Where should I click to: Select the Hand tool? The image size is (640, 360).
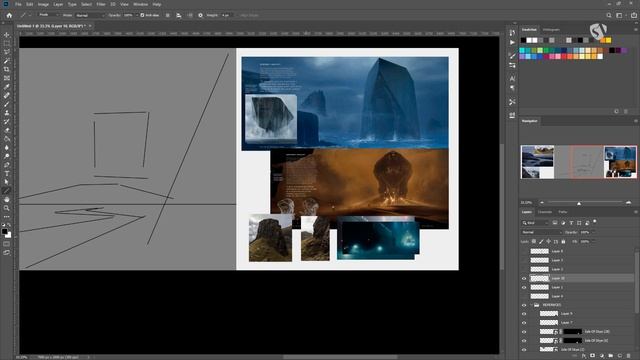[7, 200]
